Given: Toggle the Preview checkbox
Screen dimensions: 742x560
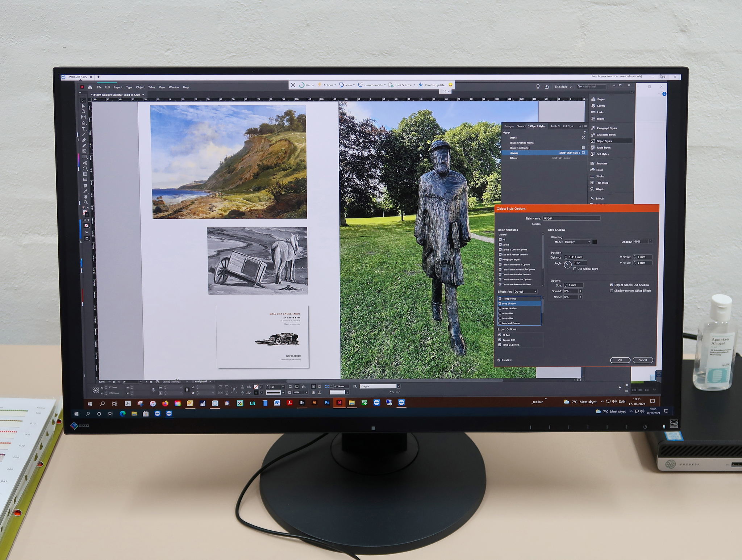Looking at the screenshot, I should (499, 360).
